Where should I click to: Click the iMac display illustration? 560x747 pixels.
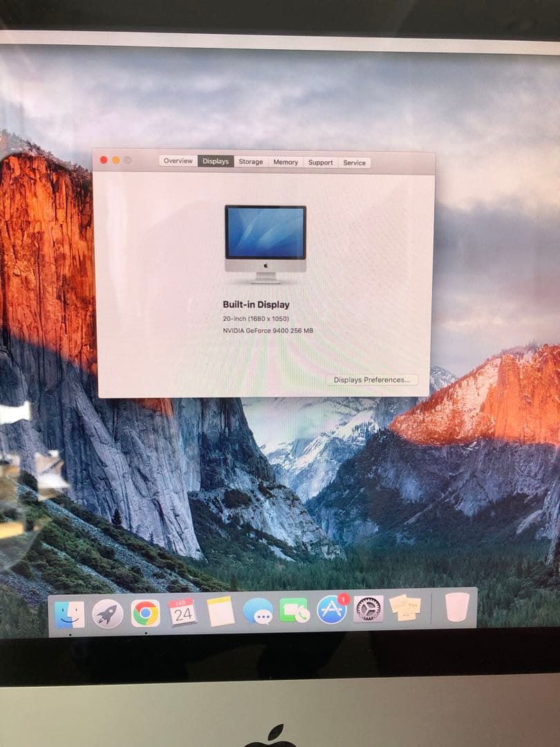tap(265, 239)
